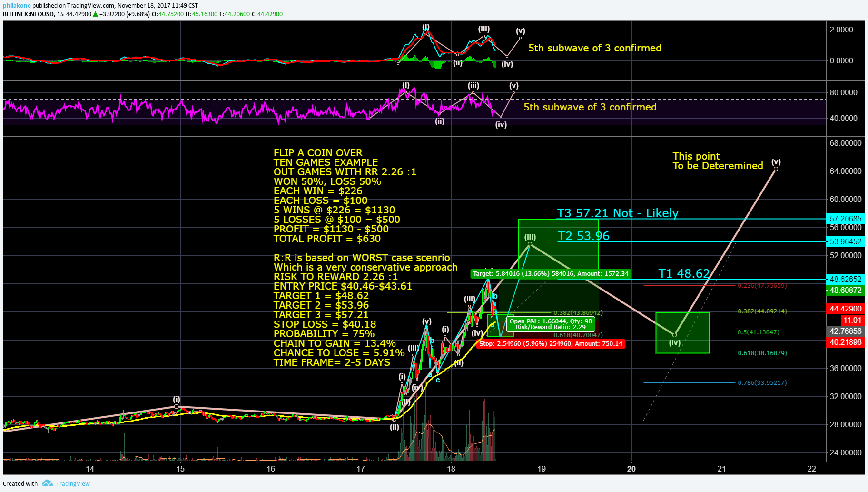Select the Open P&L info label
The height and width of the screenshot is (492, 868).
550,324
